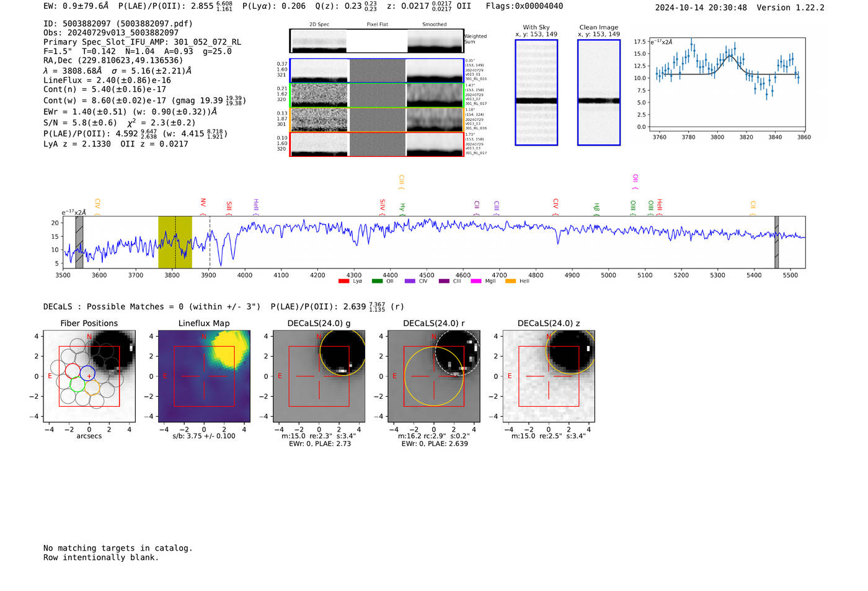Viewport: 868px width, 591px height.
Task: Open the Lineflux Map image
Action: click(x=204, y=376)
